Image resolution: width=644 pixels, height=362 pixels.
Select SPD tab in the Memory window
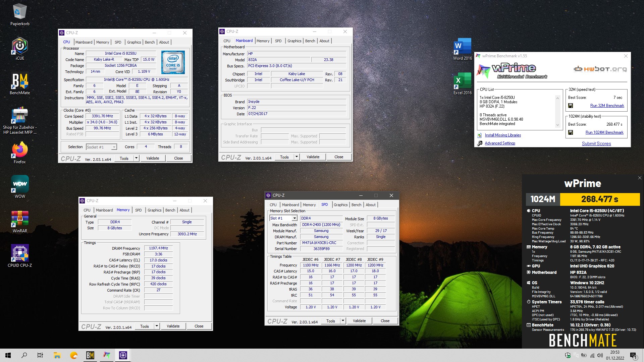139,210
